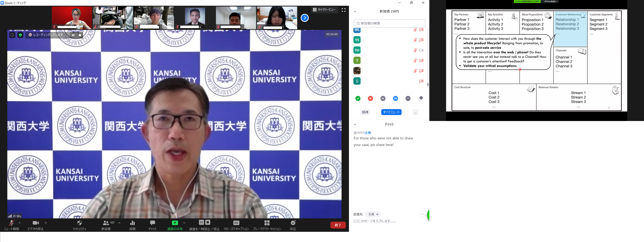Click the Revenue Streams box in shared slide
Image resolution: width=644 pixels, height=242 pixels.
(578, 97)
